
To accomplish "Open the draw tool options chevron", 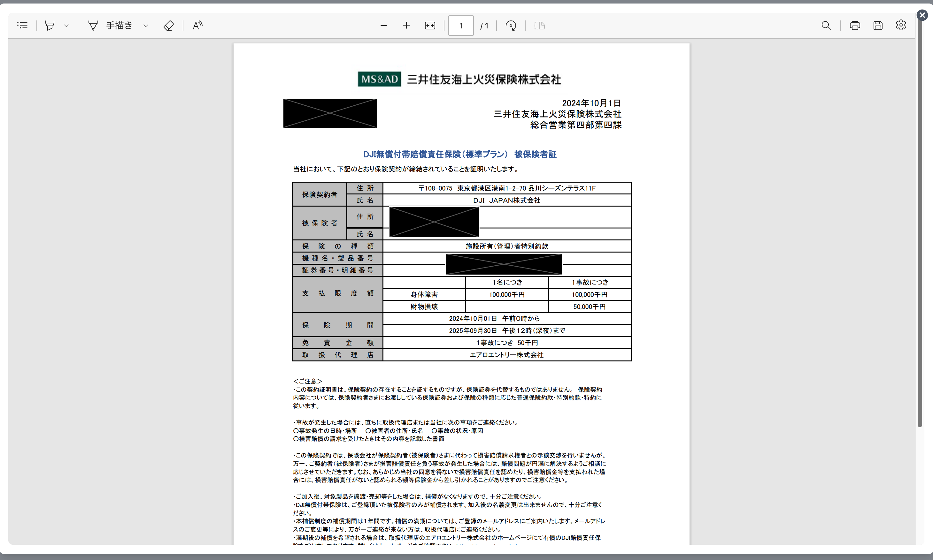I will (146, 26).
